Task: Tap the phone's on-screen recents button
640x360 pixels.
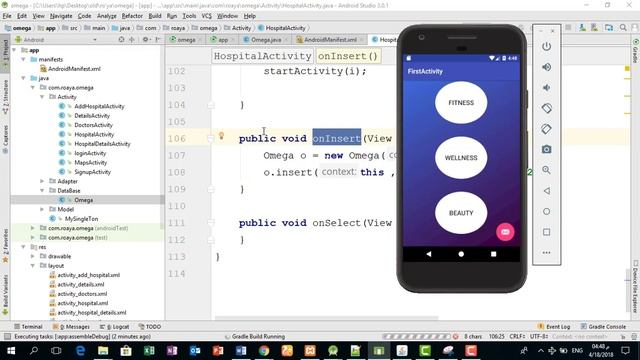Action: (493, 254)
